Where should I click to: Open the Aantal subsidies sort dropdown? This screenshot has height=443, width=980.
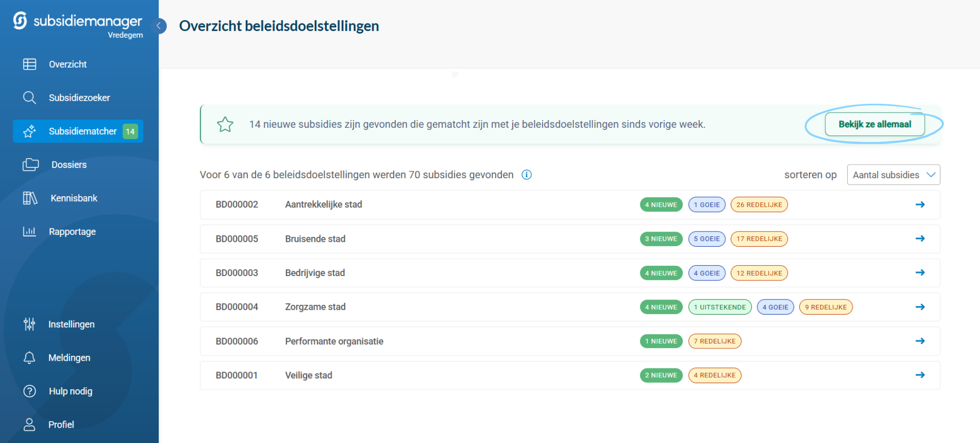(893, 175)
